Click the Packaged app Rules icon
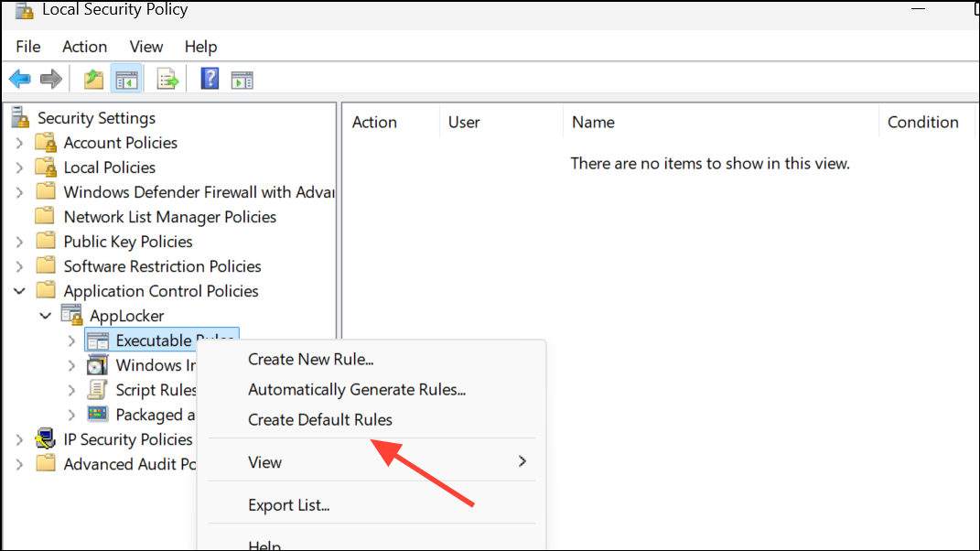The width and height of the screenshot is (980, 551). (x=98, y=414)
